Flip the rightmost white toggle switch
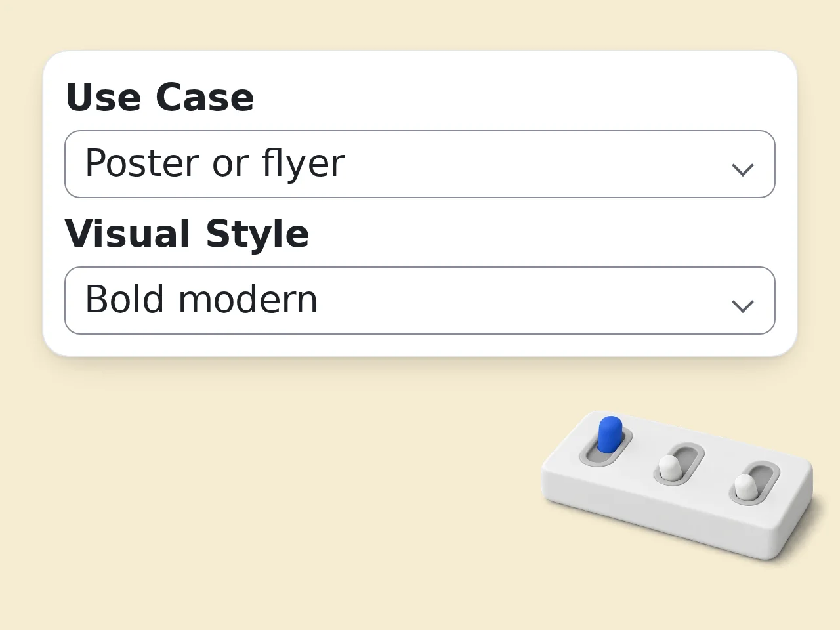 [x=745, y=486]
